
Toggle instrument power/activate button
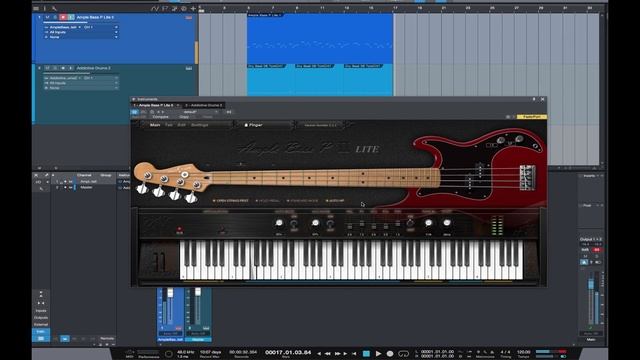(135, 112)
